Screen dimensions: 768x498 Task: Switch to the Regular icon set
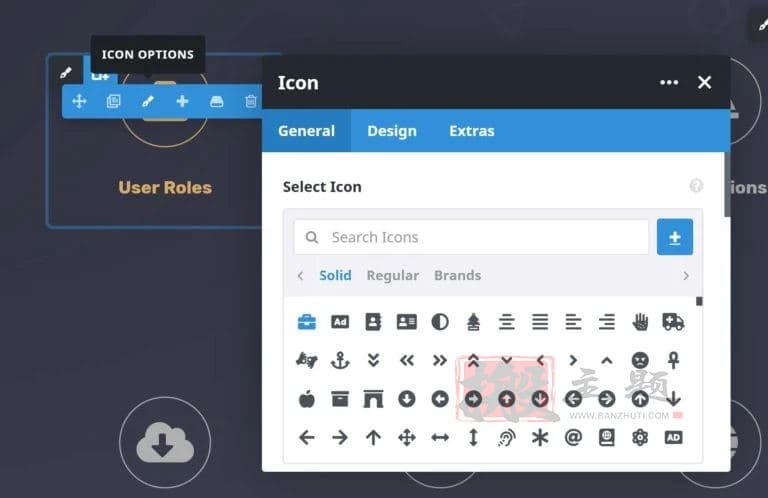[x=392, y=275]
